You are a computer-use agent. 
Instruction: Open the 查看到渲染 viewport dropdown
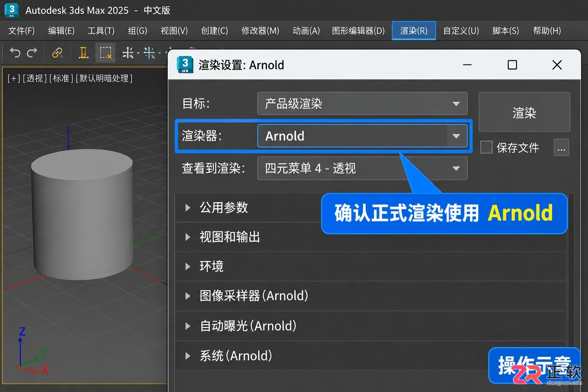coord(362,168)
